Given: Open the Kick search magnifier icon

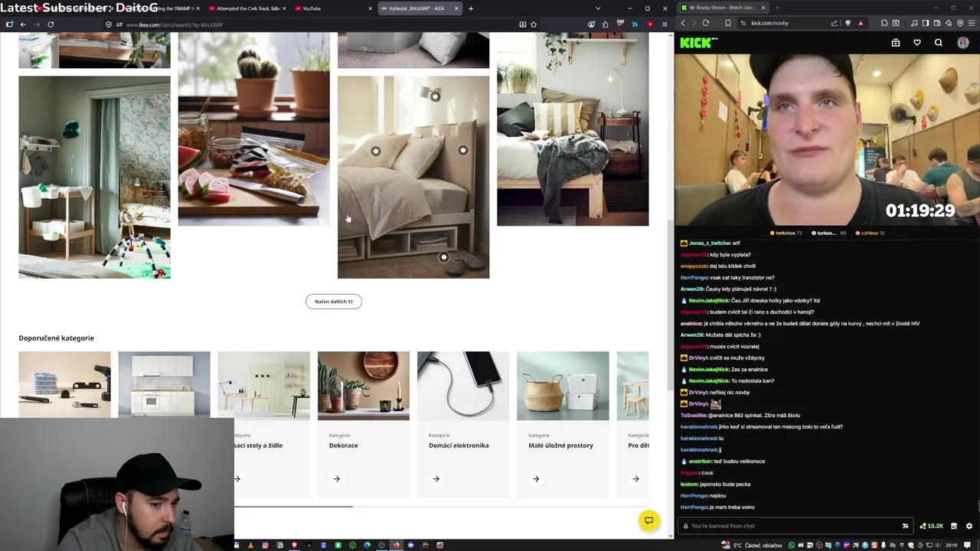Looking at the screenshot, I should (x=939, y=43).
